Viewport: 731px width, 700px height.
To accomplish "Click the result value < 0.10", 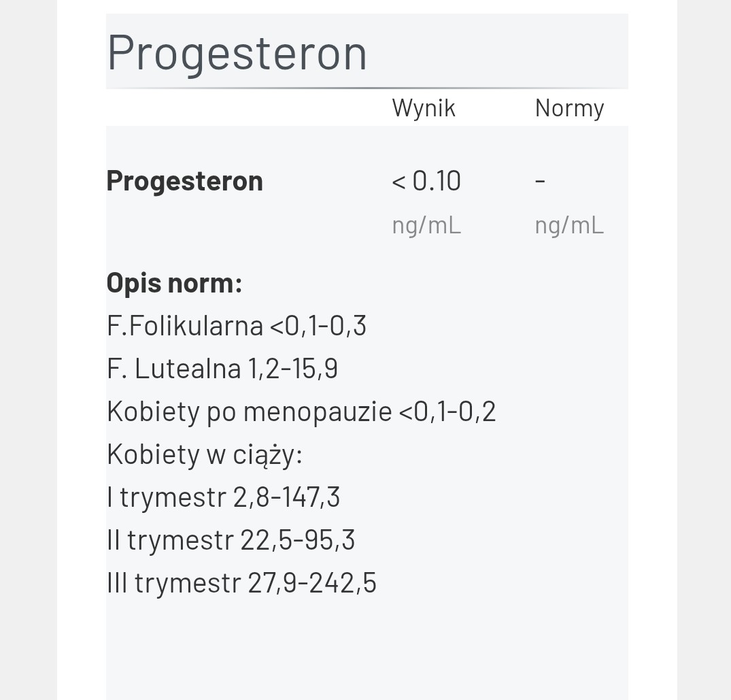I will click(x=426, y=181).
